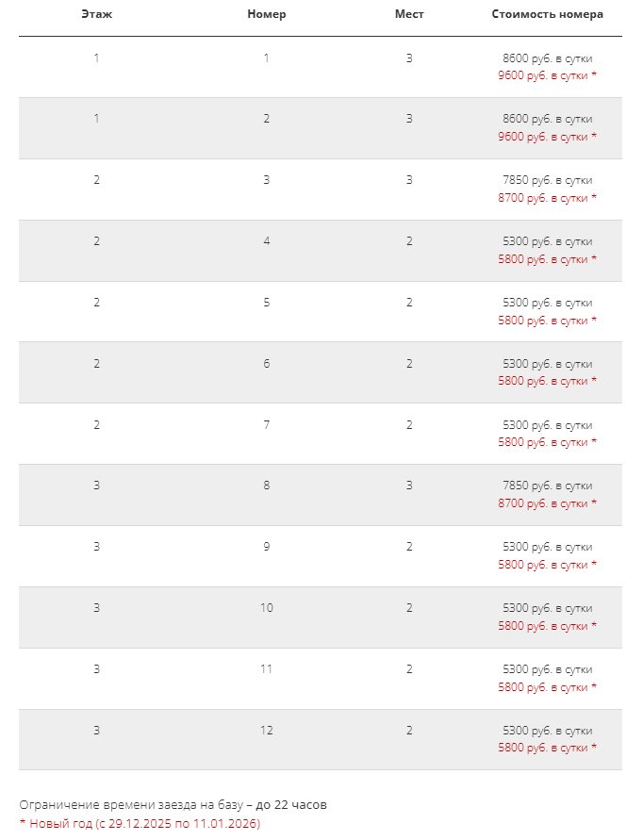
Task: Click room number 6 in the Номер column
Action: point(266,363)
